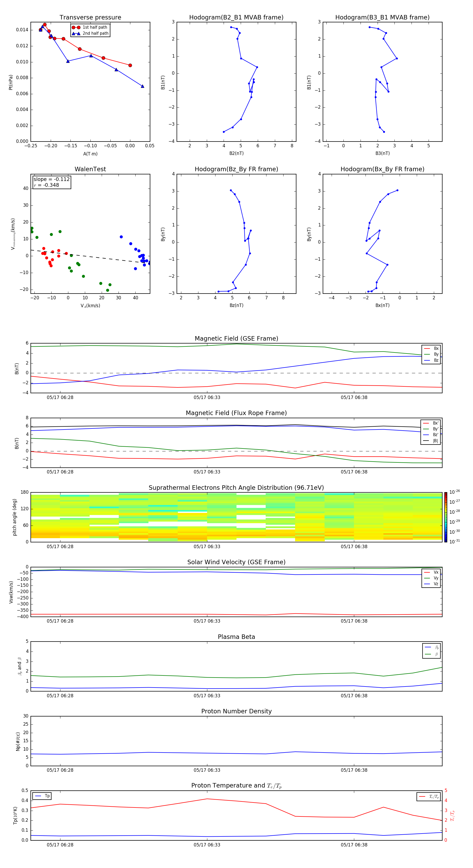This screenshot has width=473, height=868.
Task: Click the |B| legend entry in Flux Rope panel
Action: [x=431, y=441]
